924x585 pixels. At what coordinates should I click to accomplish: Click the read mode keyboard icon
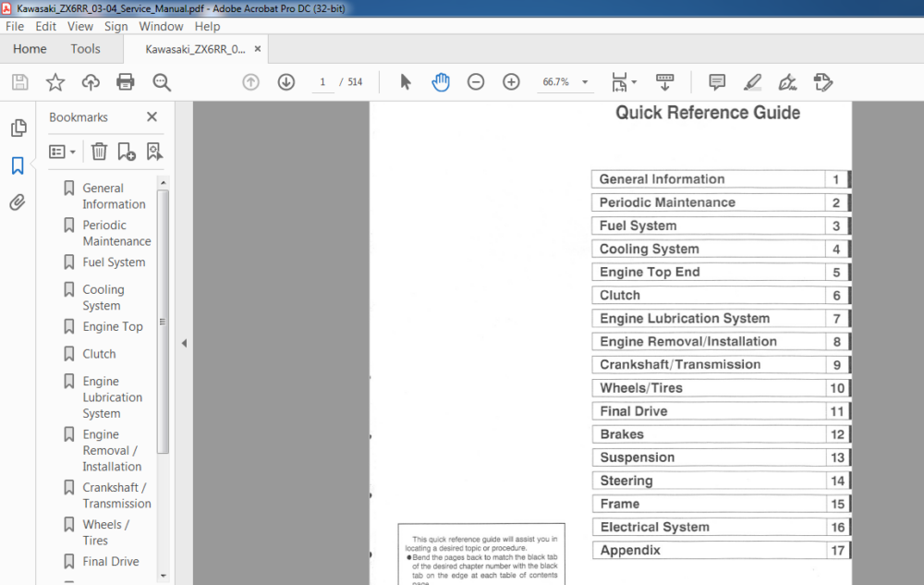point(664,82)
